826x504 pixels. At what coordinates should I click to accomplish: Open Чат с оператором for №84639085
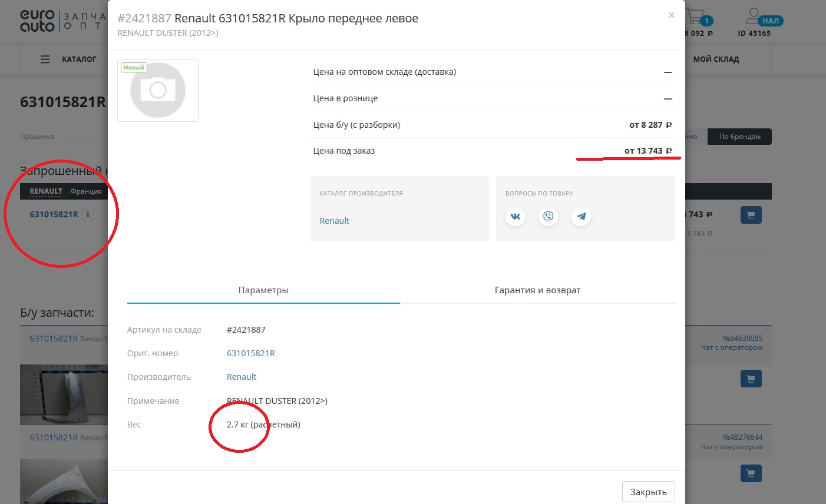(731, 347)
